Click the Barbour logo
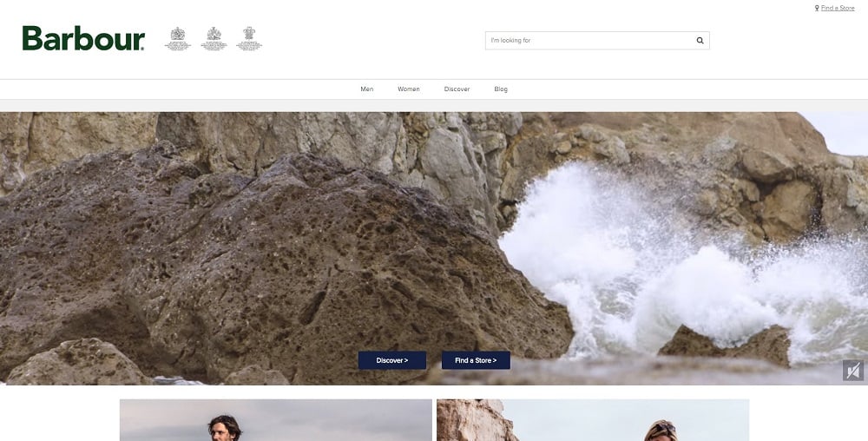The width and height of the screenshot is (868, 441). pyautogui.click(x=83, y=39)
